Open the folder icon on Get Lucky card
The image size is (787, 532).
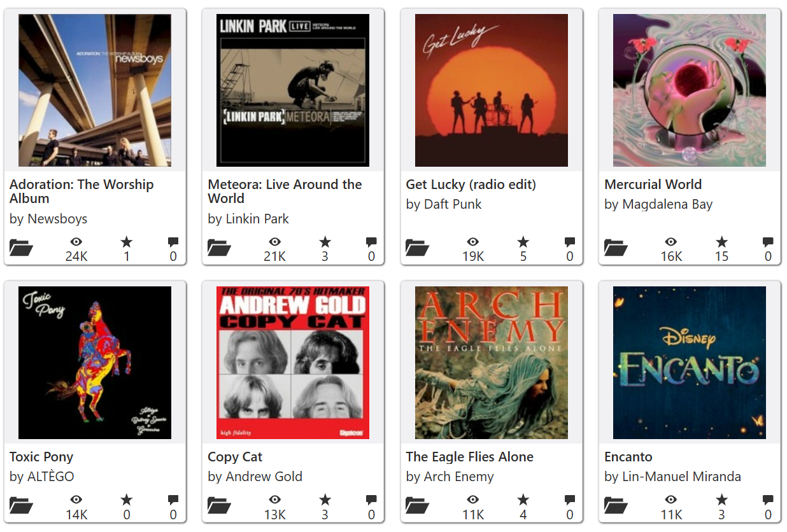click(x=418, y=248)
